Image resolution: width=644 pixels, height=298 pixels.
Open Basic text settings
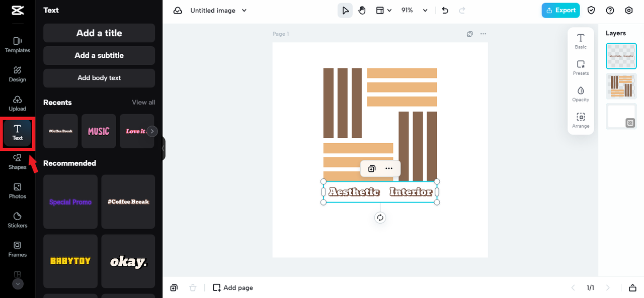tap(581, 41)
